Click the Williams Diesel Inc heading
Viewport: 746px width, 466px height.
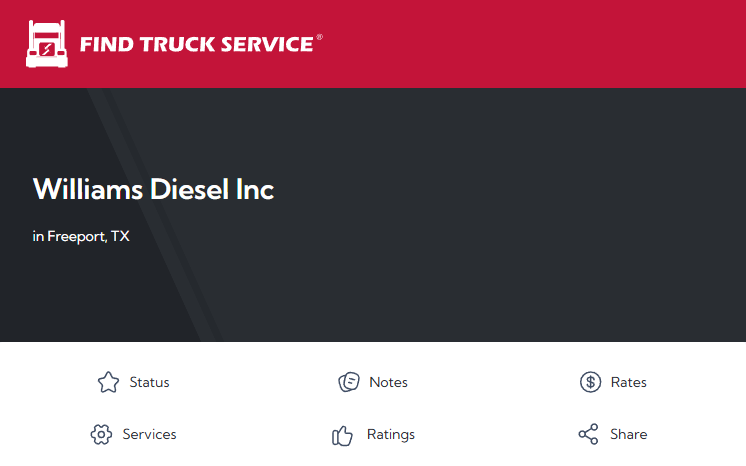click(x=153, y=189)
